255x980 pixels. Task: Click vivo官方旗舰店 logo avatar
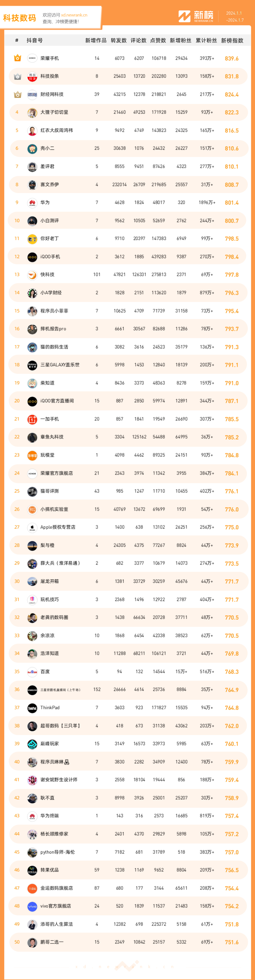tap(32, 906)
